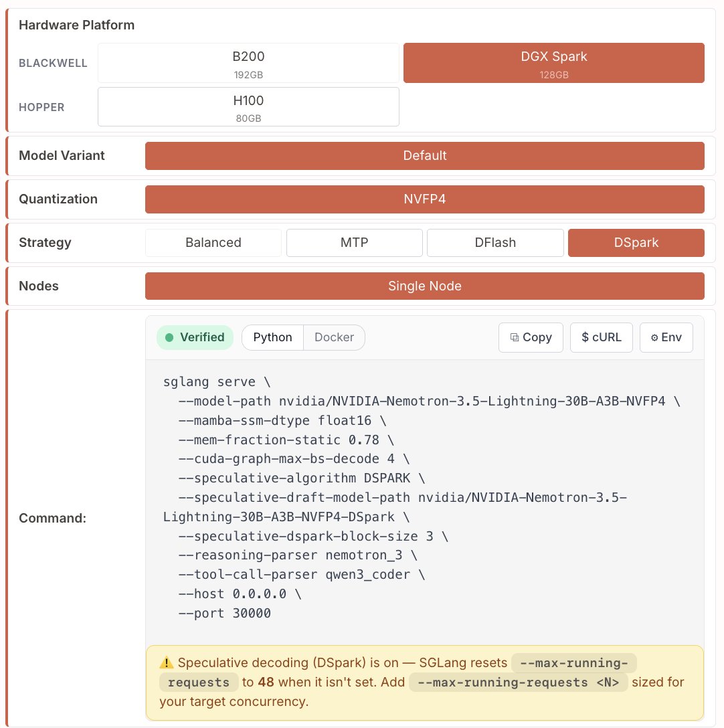
Task: Select NVFP4 quantization
Action: pos(424,199)
